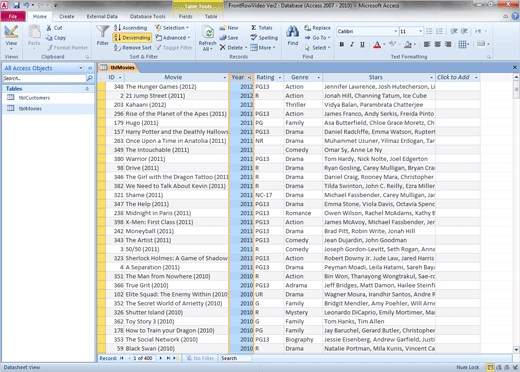Switch to the Database Tools tab
Image resolution: width=520 pixels, height=372 pixels.
(147, 16)
